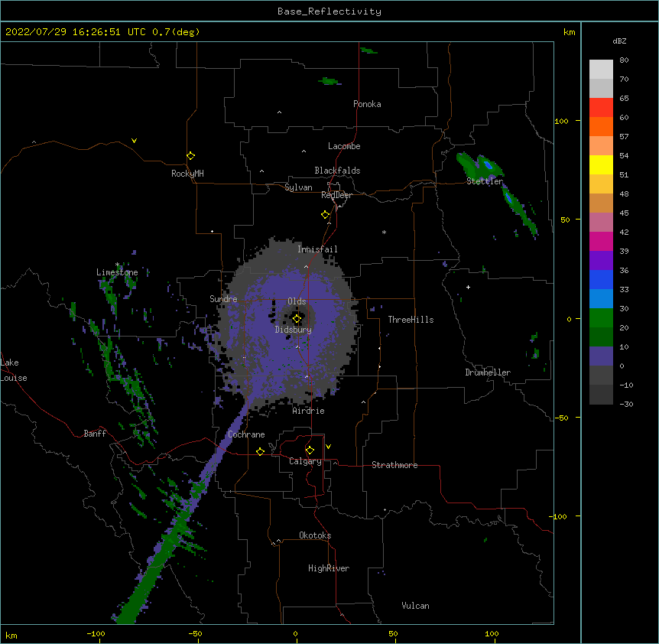The height and width of the screenshot is (644, 659).
Task: Click the Calgary city label
Action: (305, 461)
